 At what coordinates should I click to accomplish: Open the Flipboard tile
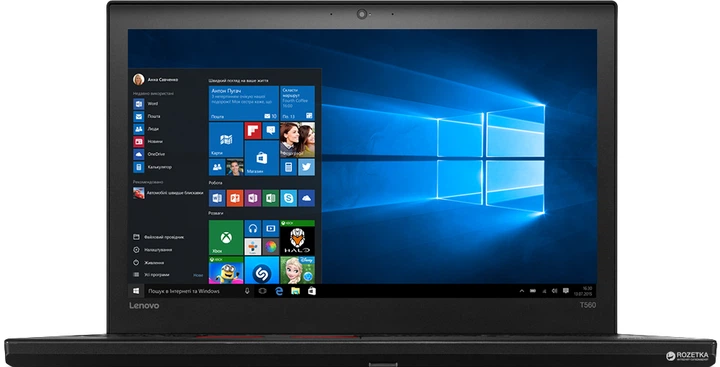click(253, 131)
